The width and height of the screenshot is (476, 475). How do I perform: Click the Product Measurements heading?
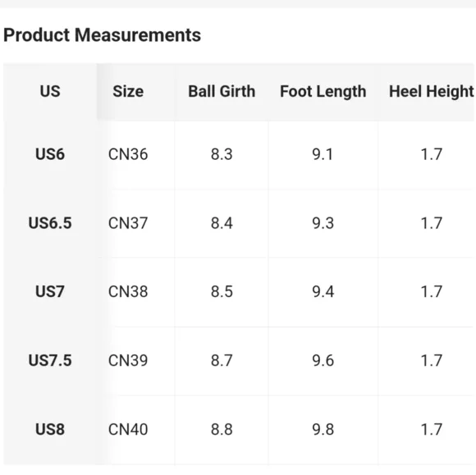point(102,35)
